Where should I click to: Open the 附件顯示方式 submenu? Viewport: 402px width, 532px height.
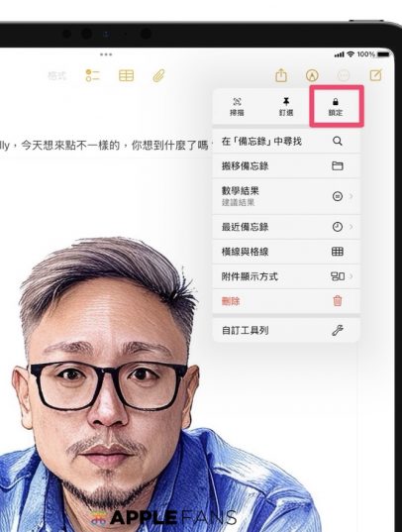pyautogui.click(x=285, y=276)
